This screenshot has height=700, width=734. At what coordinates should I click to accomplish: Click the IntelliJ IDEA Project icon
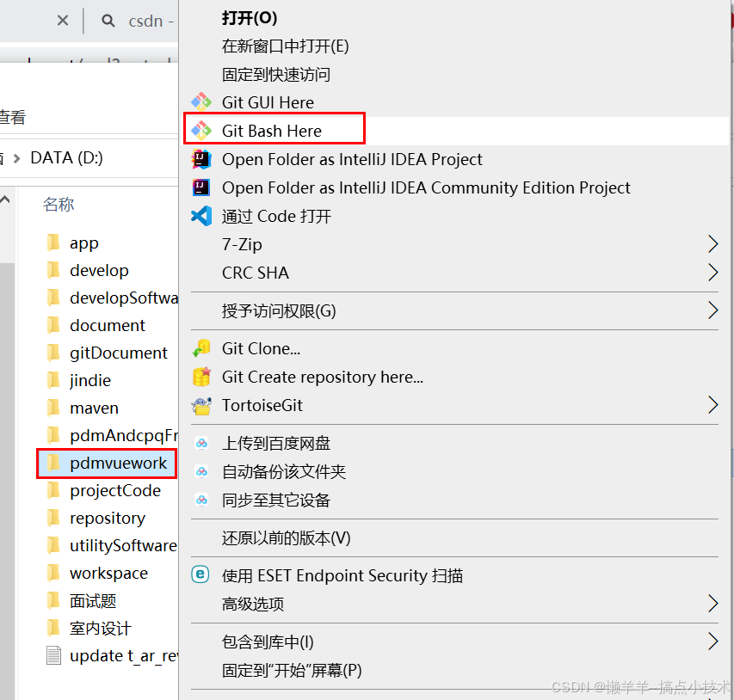tap(201, 159)
